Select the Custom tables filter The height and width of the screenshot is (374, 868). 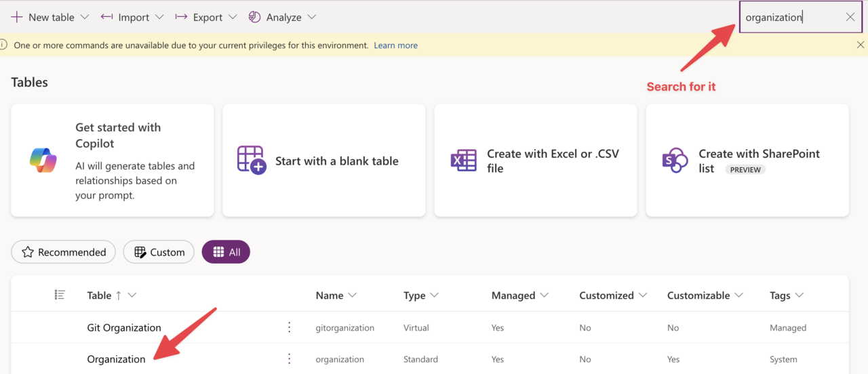click(x=159, y=252)
